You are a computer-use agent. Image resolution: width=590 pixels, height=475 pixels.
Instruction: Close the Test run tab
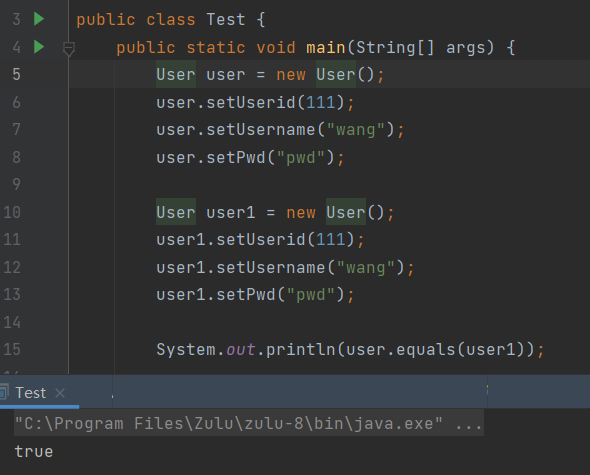pos(60,393)
